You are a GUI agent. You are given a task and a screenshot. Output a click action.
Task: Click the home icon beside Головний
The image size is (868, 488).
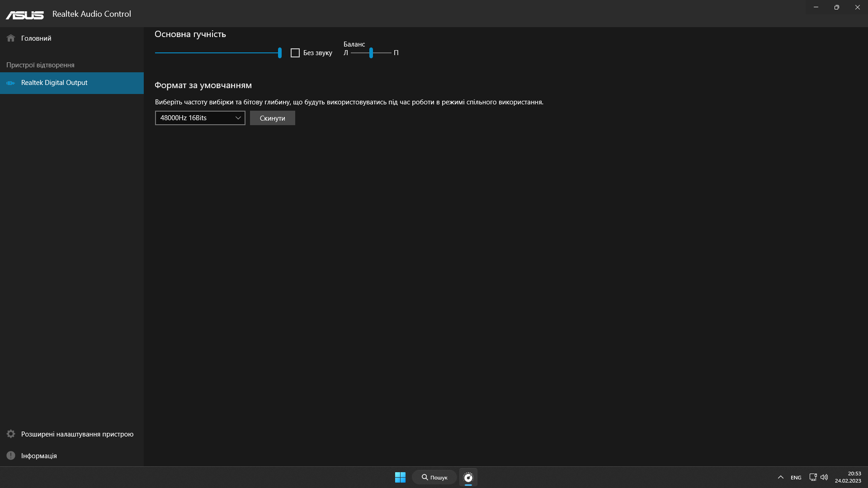(11, 38)
